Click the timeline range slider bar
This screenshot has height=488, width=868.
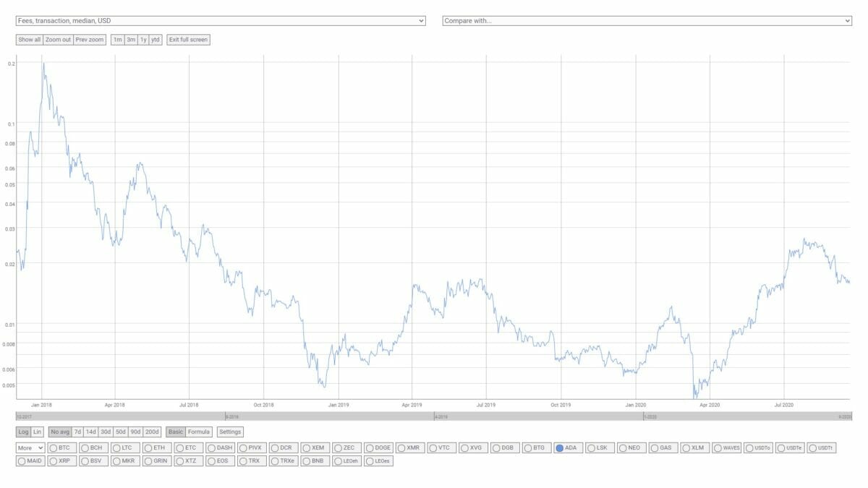click(433, 416)
